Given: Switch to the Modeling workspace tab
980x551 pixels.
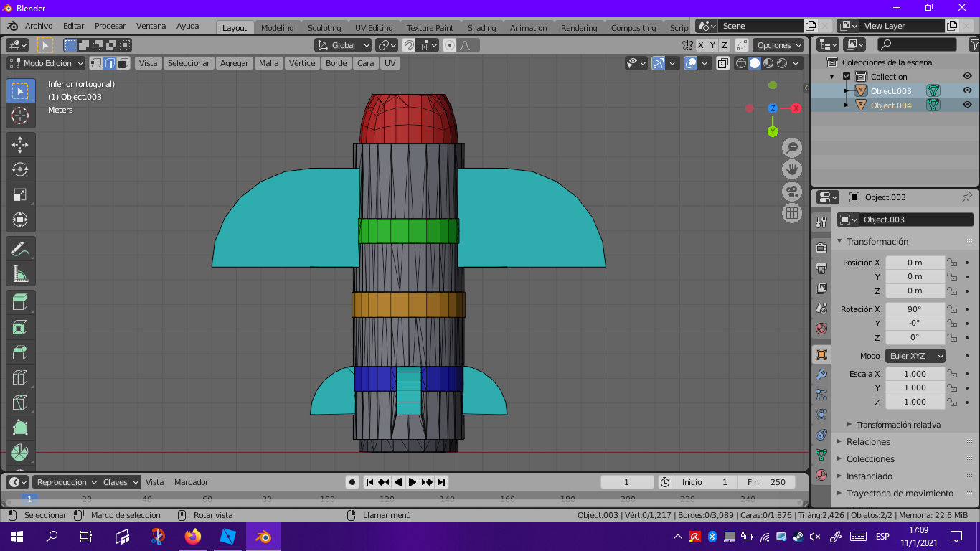Looking at the screenshot, I should (x=277, y=28).
